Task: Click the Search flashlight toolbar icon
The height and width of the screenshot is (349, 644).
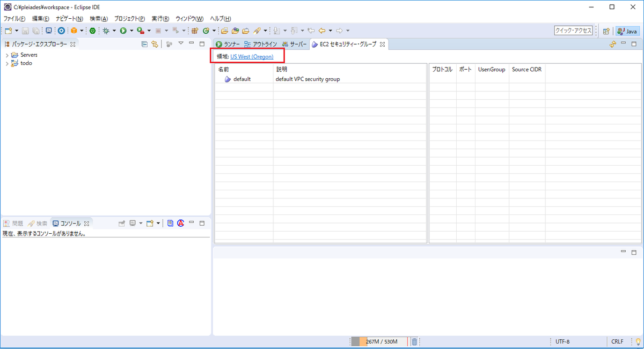Action: (x=257, y=31)
